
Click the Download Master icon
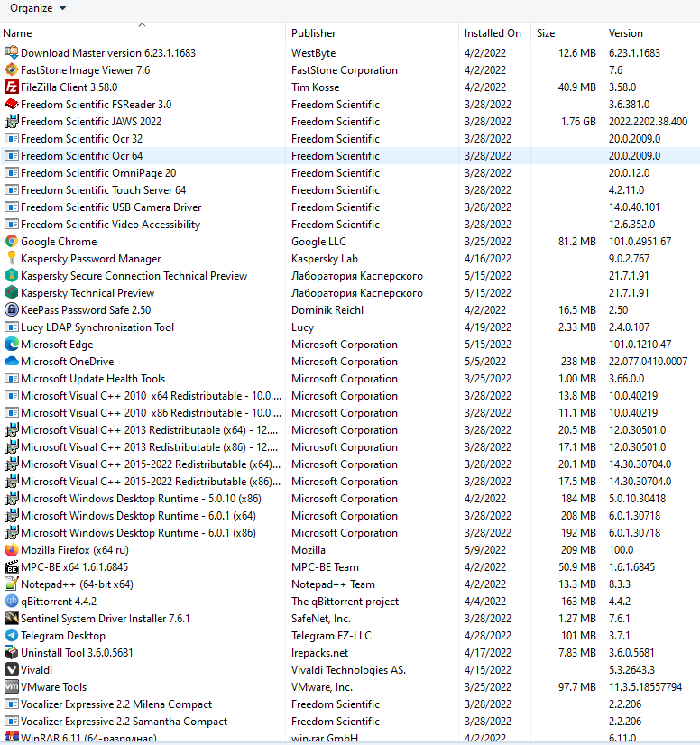12,52
